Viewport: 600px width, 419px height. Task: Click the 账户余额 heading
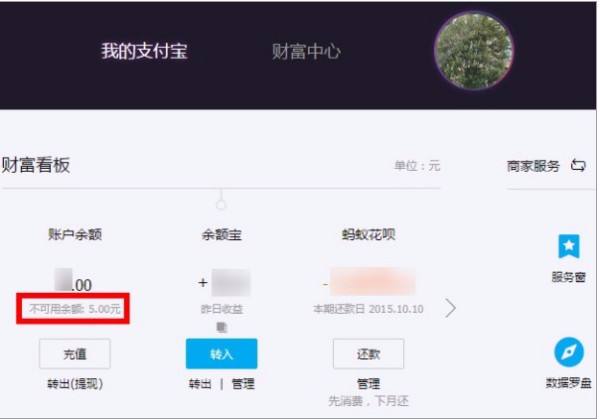pyautogui.click(x=75, y=234)
